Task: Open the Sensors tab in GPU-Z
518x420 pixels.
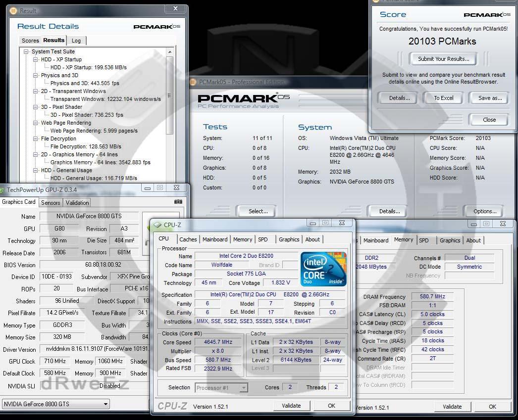Action: pos(51,202)
